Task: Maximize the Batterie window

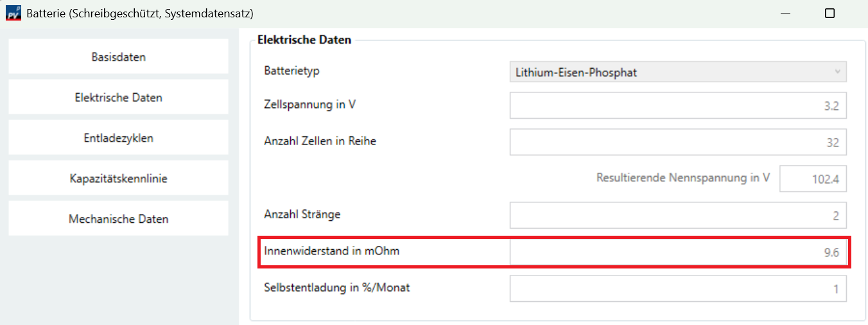Action: [x=829, y=13]
